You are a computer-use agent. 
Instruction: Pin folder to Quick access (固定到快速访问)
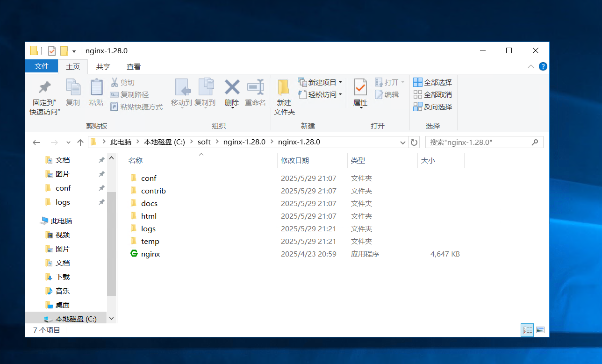point(44,97)
